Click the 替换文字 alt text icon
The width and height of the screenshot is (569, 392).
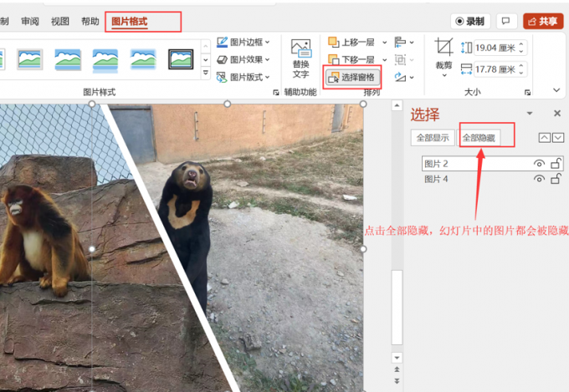(x=301, y=58)
